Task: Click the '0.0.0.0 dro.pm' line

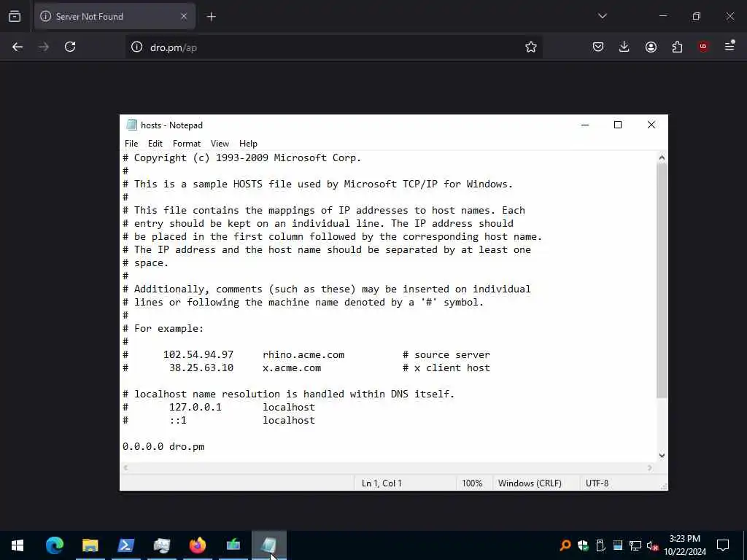Action: coord(163,447)
